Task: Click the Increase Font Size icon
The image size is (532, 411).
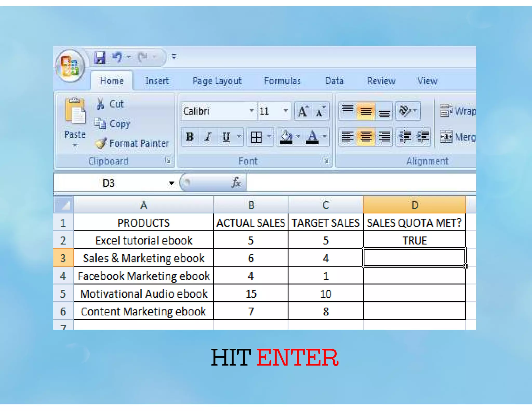Action: point(303,112)
